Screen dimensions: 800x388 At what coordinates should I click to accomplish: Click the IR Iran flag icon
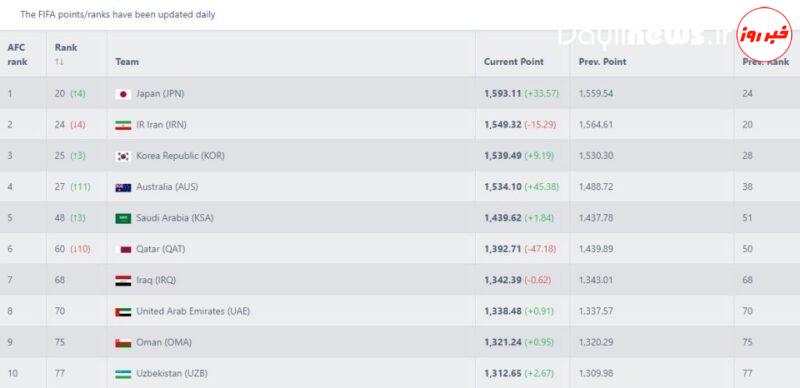(x=123, y=125)
